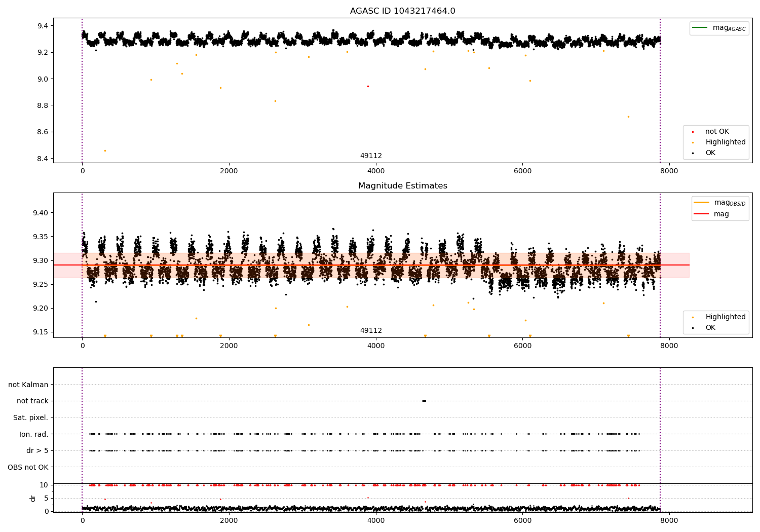This screenshot has height=532, width=760.
Task: Click the '9.30' y-axis tick label
Action: [41, 260]
